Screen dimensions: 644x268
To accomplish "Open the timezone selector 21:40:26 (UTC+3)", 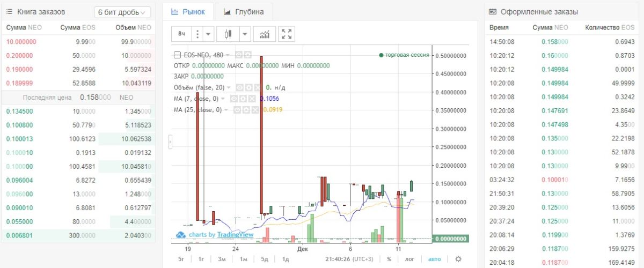I will coord(349,259).
